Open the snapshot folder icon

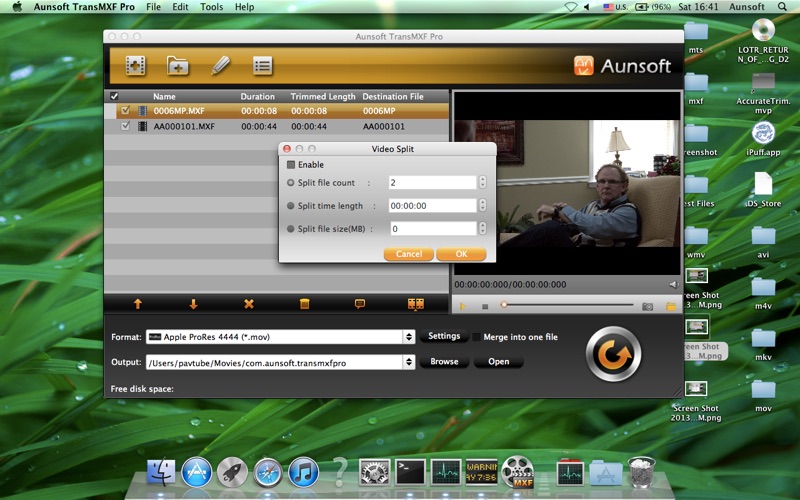tap(671, 307)
